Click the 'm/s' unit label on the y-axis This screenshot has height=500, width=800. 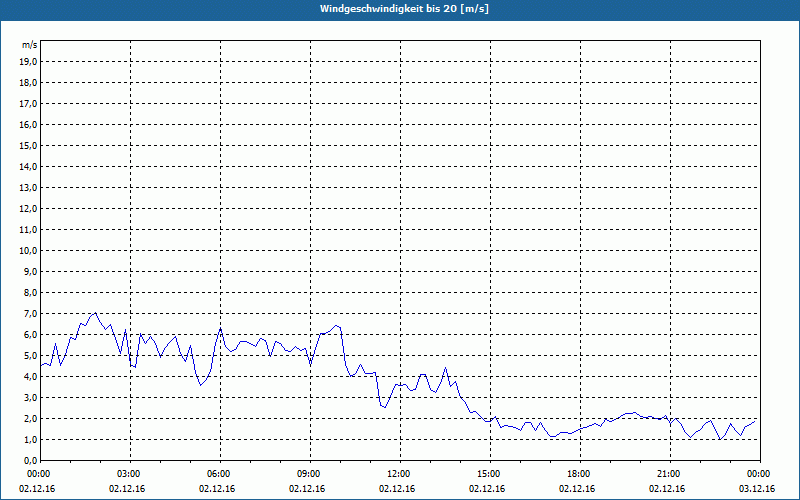tap(30, 45)
